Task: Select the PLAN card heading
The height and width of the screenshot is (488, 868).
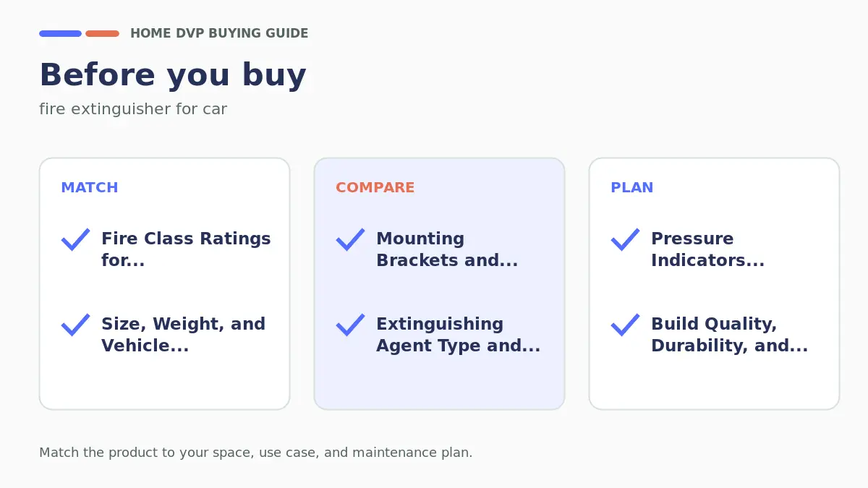Action: point(631,187)
